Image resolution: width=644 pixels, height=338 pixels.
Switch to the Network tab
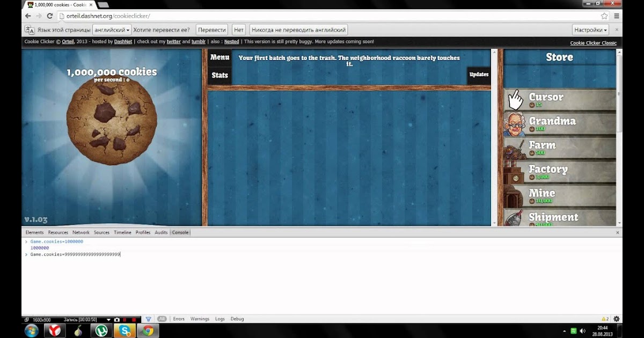click(x=81, y=232)
